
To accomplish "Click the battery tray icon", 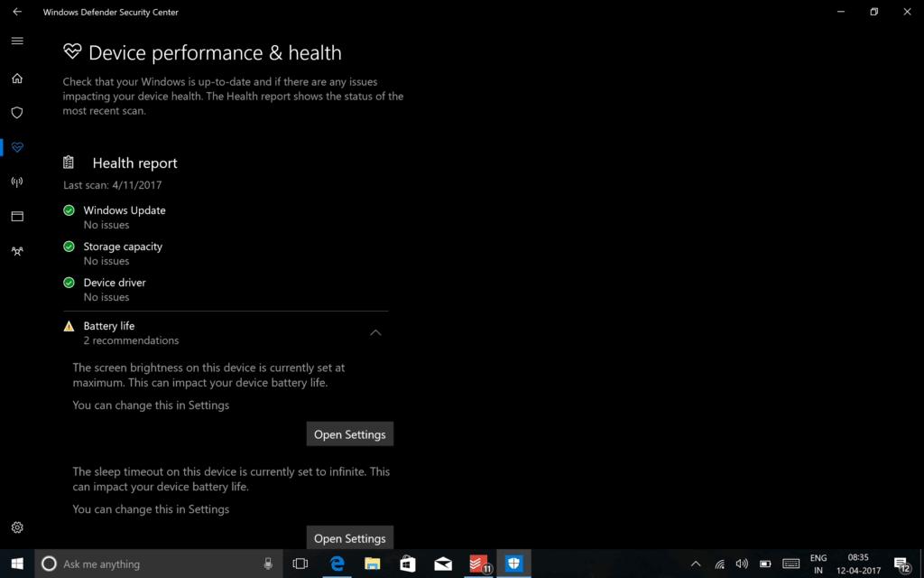I will 765,564.
